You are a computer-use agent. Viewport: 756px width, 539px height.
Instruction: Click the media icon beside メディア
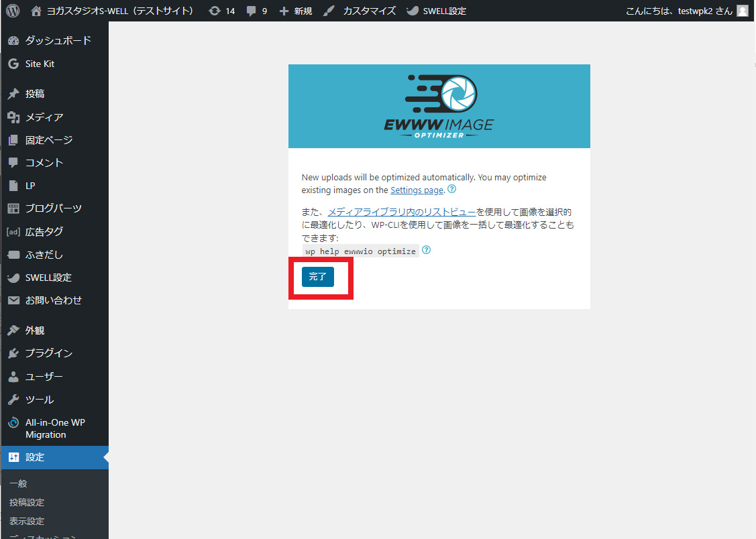coord(13,117)
